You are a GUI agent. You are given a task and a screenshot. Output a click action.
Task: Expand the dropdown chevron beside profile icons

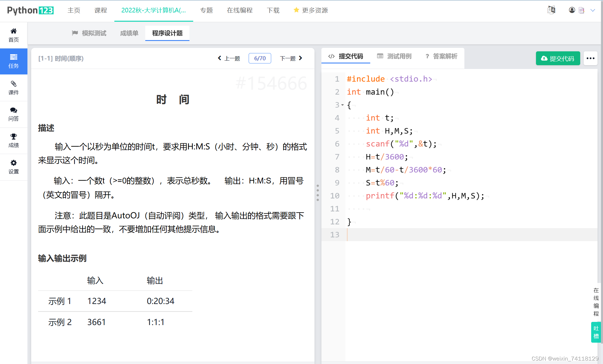click(593, 10)
